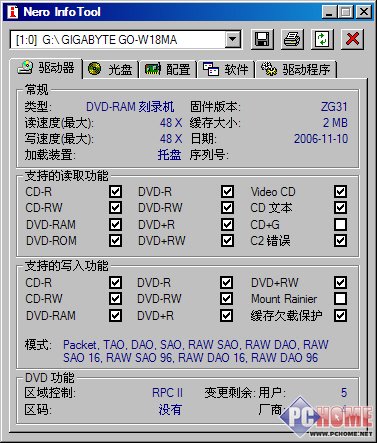
Task: Toggle CD-R write support checkbox
Action: point(115,282)
